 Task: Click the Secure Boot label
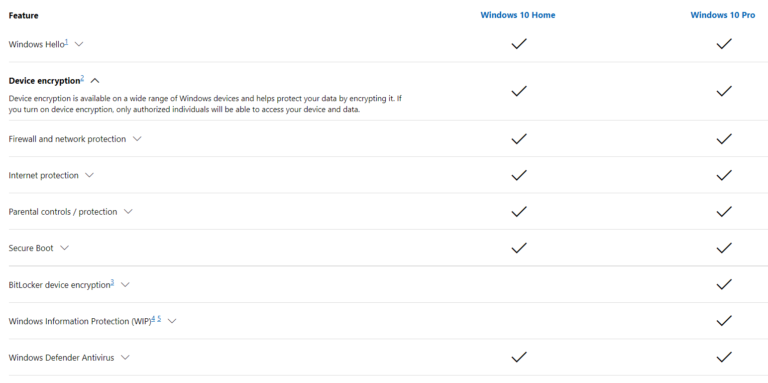coord(31,248)
